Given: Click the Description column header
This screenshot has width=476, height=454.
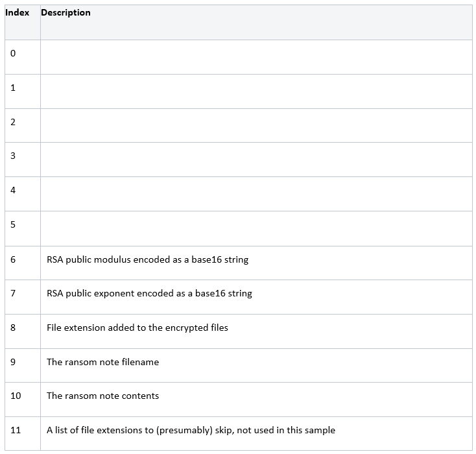Looking at the screenshot, I should (x=66, y=13).
